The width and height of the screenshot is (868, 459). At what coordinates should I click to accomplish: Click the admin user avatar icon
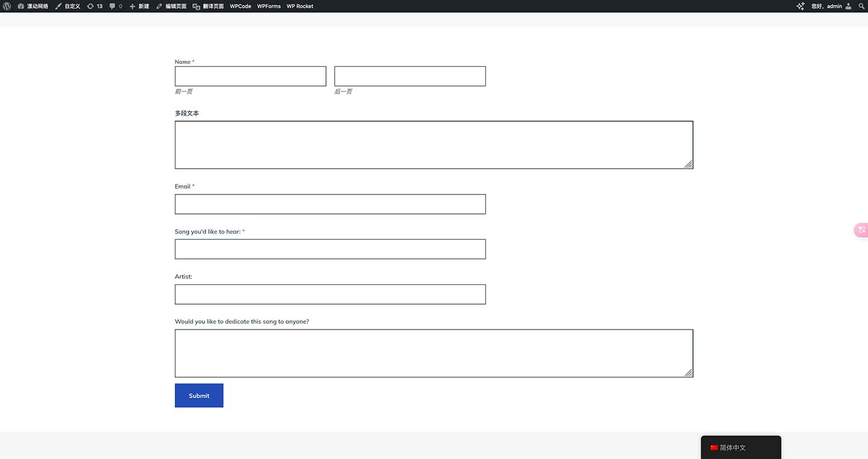[849, 6]
